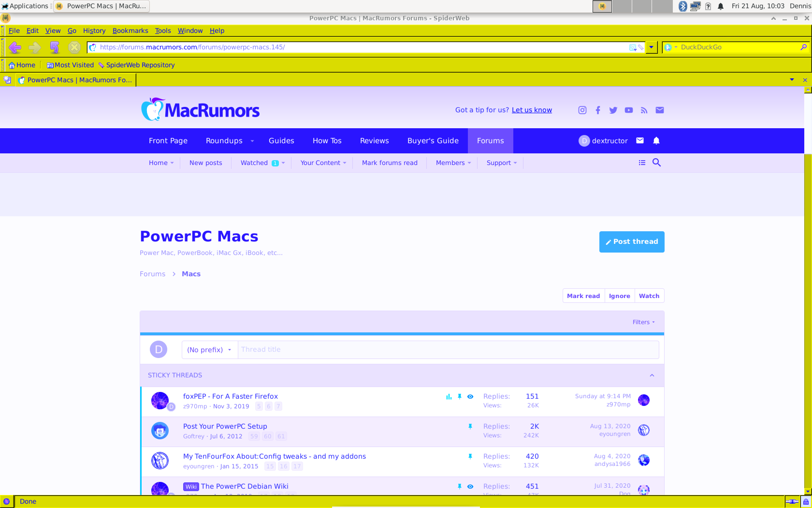The width and height of the screenshot is (812, 508).
Task: Open the (No prefix) selector
Action: [x=209, y=350]
